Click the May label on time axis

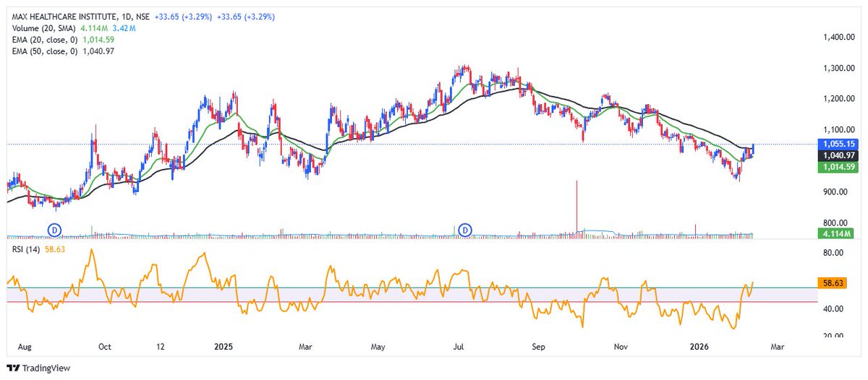[x=378, y=347]
